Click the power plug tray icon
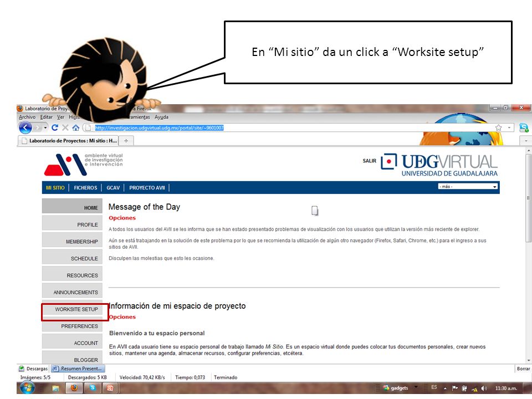The width and height of the screenshot is (532, 399). (x=464, y=388)
